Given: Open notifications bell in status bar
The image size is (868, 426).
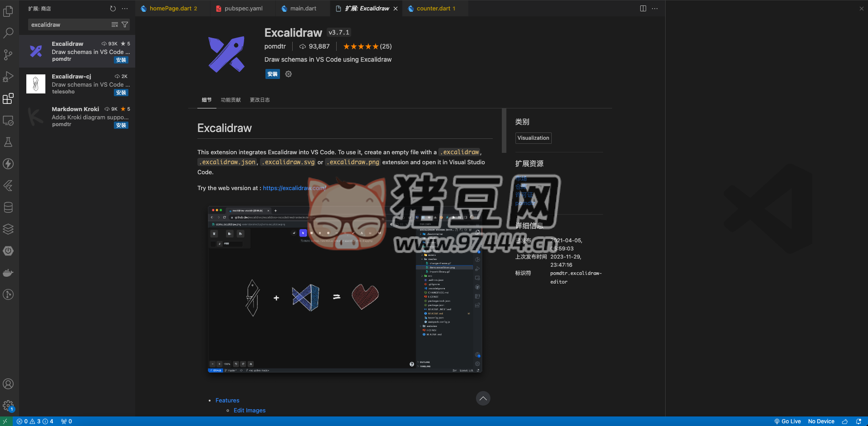Looking at the screenshot, I should 858,421.
